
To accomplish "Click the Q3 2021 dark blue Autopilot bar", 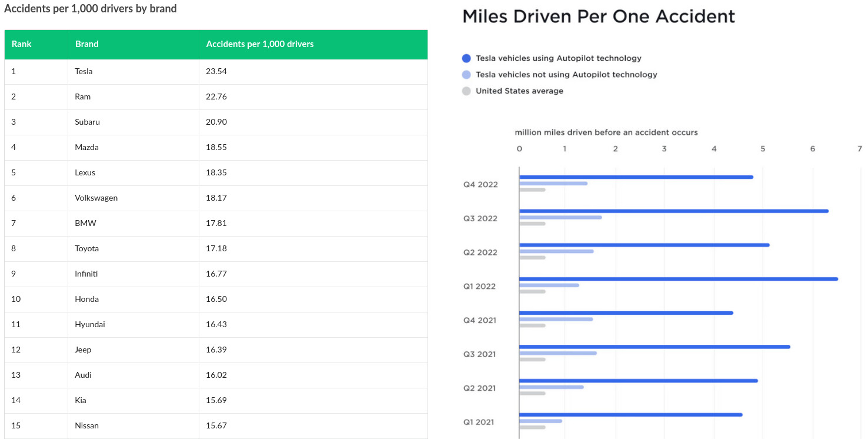I will coord(655,347).
